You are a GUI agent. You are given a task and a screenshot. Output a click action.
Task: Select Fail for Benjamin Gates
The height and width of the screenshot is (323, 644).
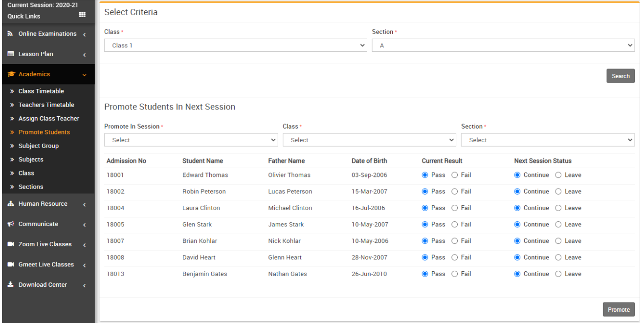point(455,274)
